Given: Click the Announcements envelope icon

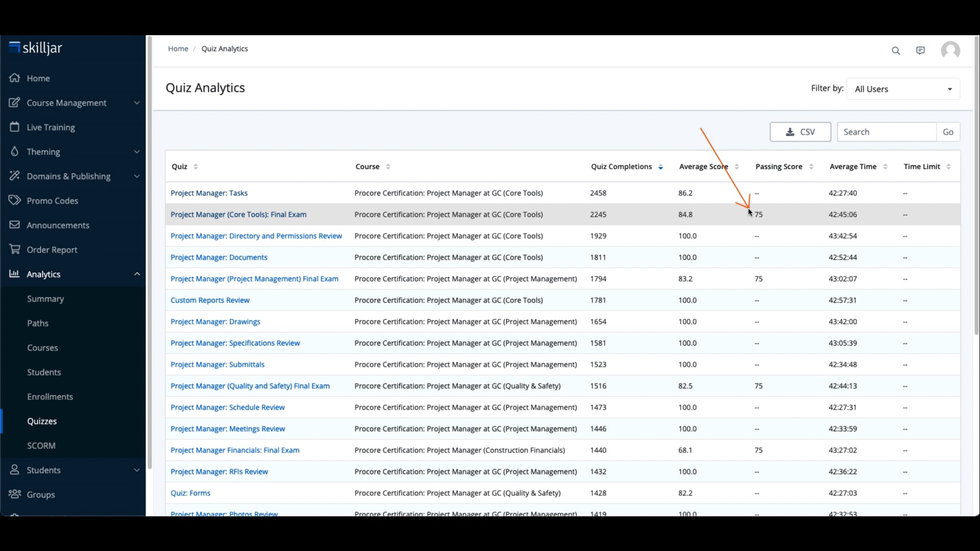Looking at the screenshot, I should pyautogui.click(x=15, y=225).
